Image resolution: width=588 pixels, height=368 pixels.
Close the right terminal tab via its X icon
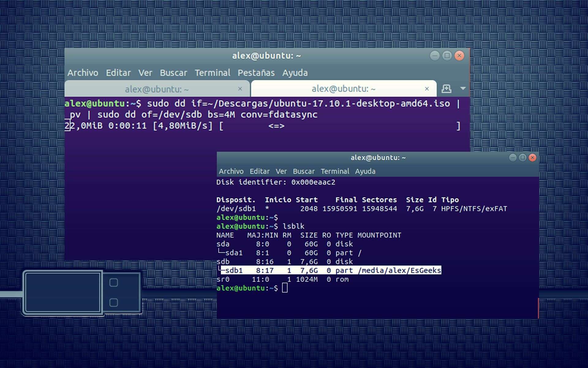tap(427, 89)
